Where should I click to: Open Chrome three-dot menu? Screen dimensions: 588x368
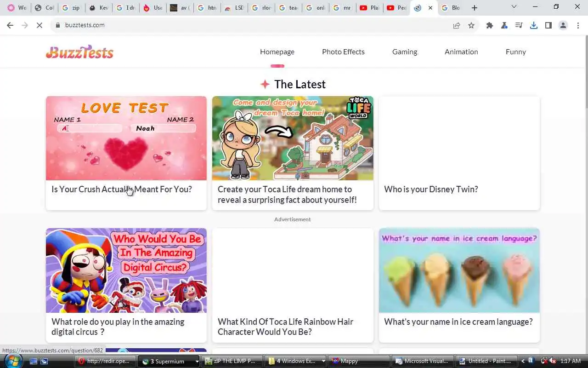point(578,25)
